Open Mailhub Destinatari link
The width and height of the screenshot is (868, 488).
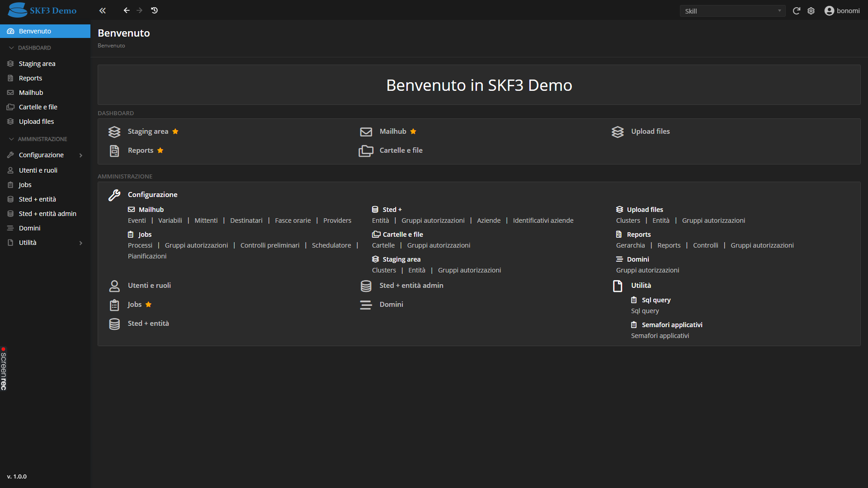[246, 221]
